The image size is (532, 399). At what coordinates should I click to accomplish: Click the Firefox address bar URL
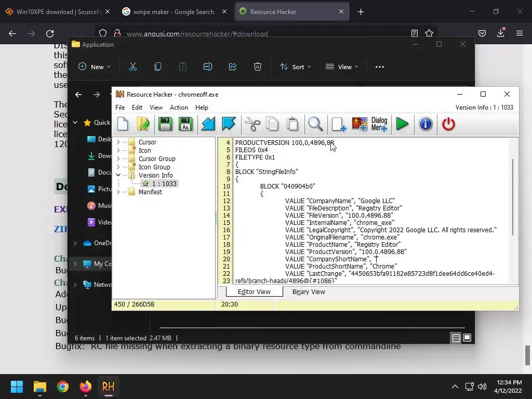197,34
